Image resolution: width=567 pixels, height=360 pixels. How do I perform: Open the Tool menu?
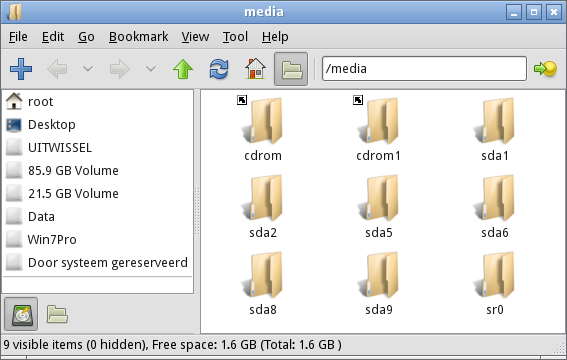click(x=235, y=37)
